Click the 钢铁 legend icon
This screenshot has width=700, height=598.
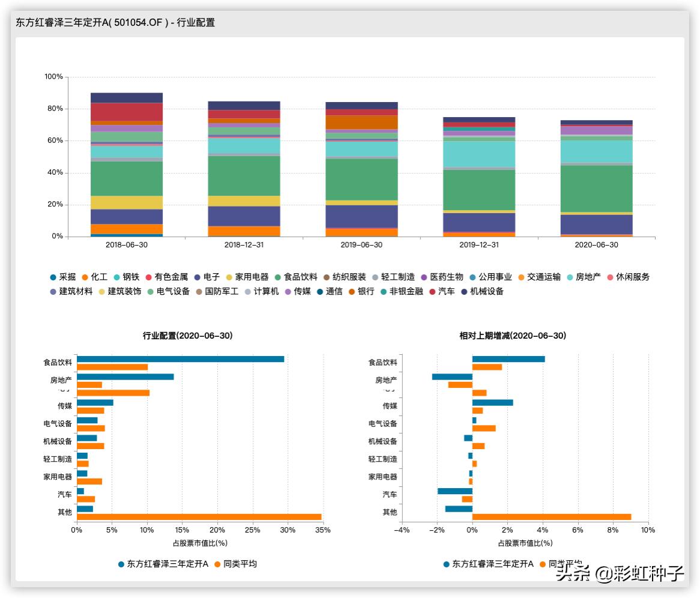(116, 277)
